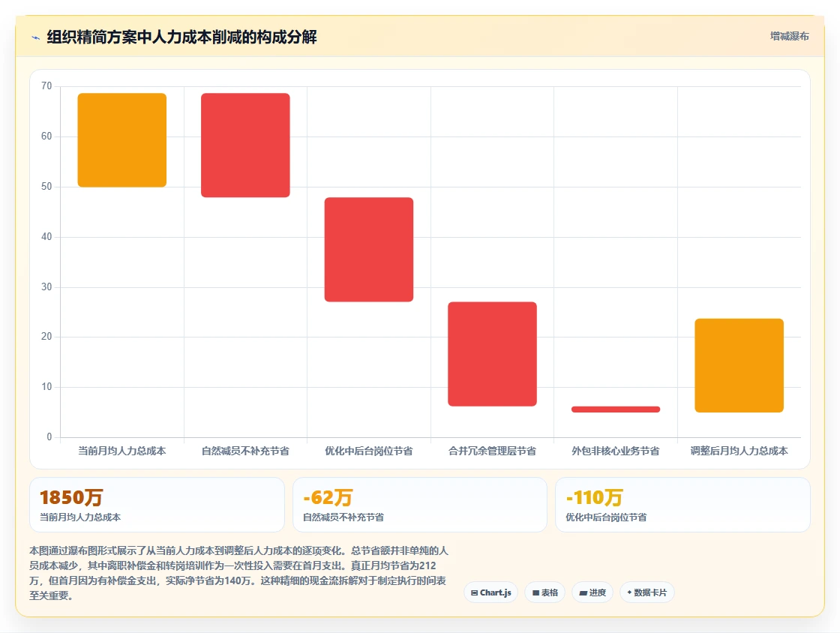Image resolution: width=840 pixels, height=633 pixels.
Task: Click the -62万 data card
Action: pyautogui.click(x=420, y=505)
